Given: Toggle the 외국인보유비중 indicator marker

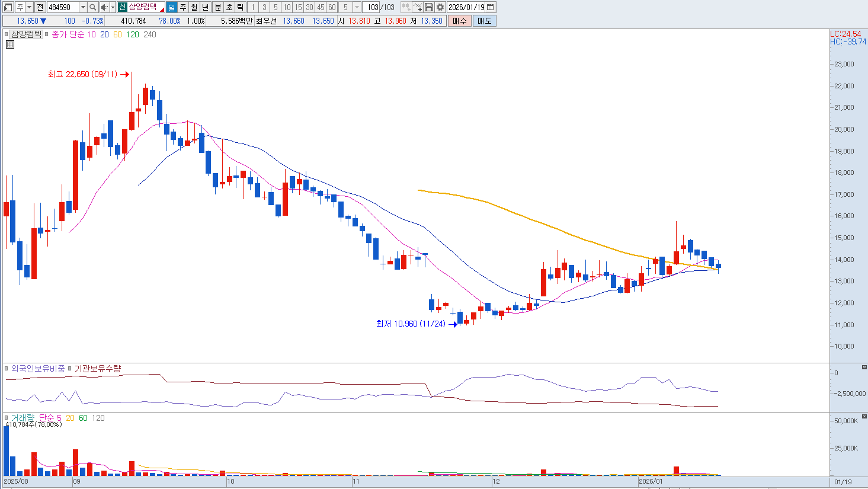Looking at the screenshot, I should 7,369.
